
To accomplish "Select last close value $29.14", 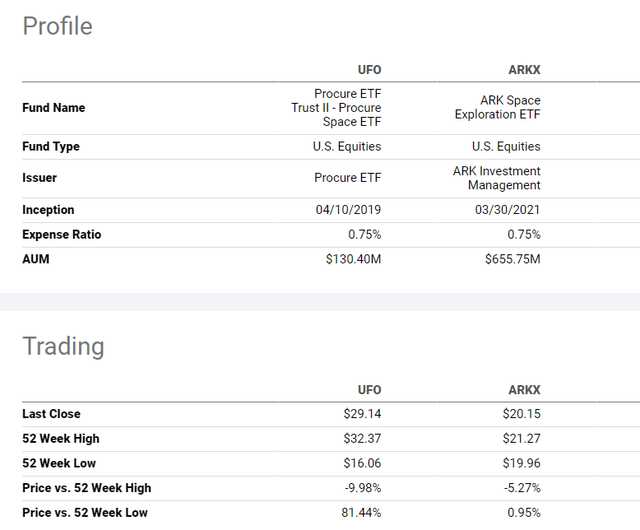I will (362, 414).
